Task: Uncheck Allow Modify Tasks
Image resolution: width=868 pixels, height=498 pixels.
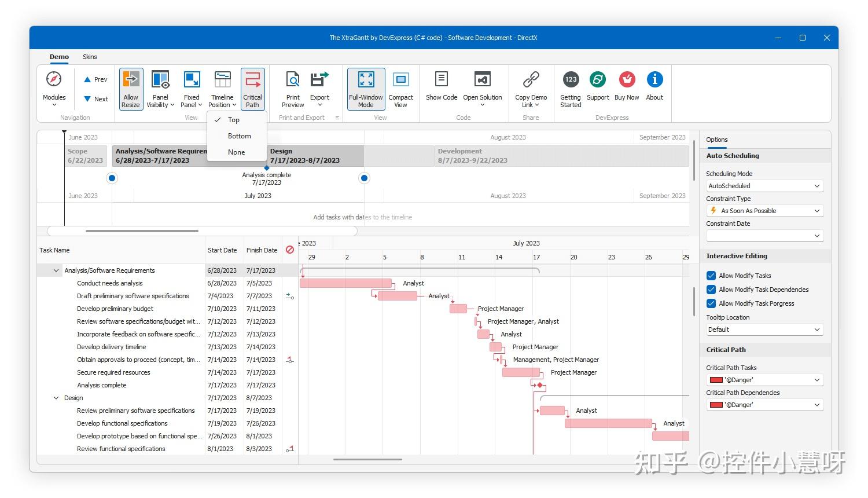Action: [x=711, y=275]
